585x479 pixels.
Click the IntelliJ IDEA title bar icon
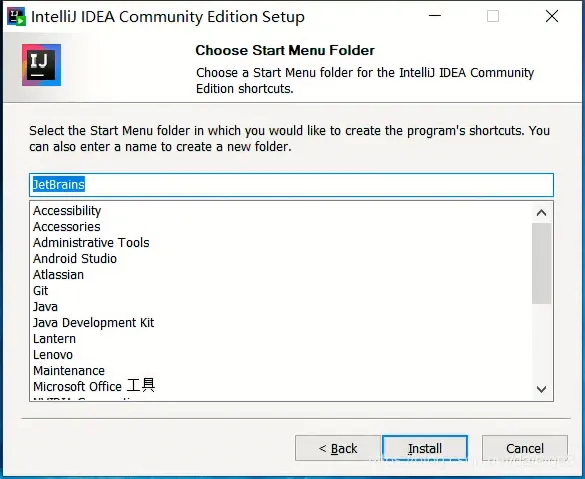[x=16, y=17]
